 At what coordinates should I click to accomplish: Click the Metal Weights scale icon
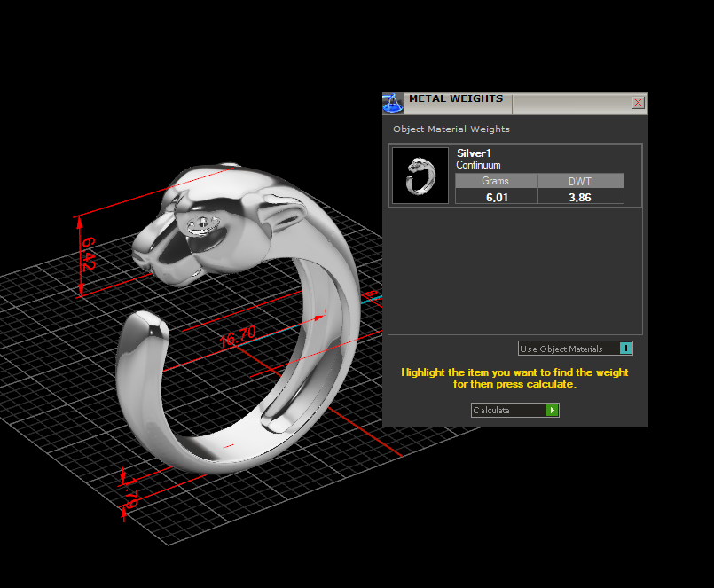pos(393,103)
